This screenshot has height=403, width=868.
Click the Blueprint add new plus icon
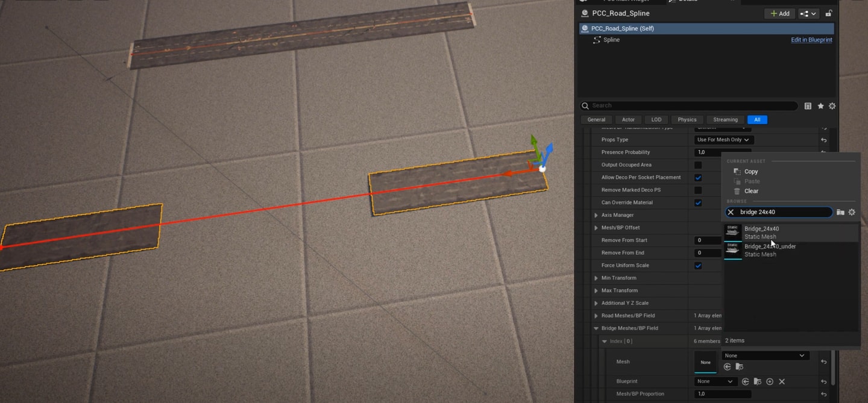[770, 381]
